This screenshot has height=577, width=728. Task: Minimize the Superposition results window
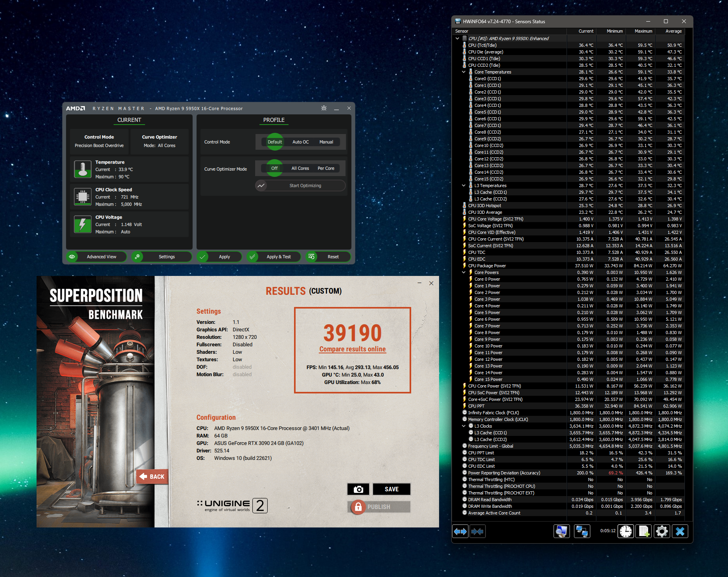419,283
